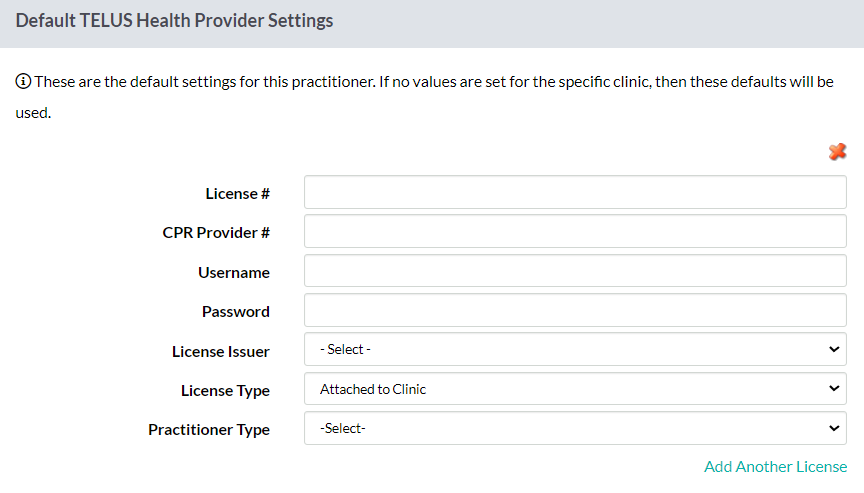This screenshot has height=493, width=864.
Task: Select the Username text box
Action: 575,270
